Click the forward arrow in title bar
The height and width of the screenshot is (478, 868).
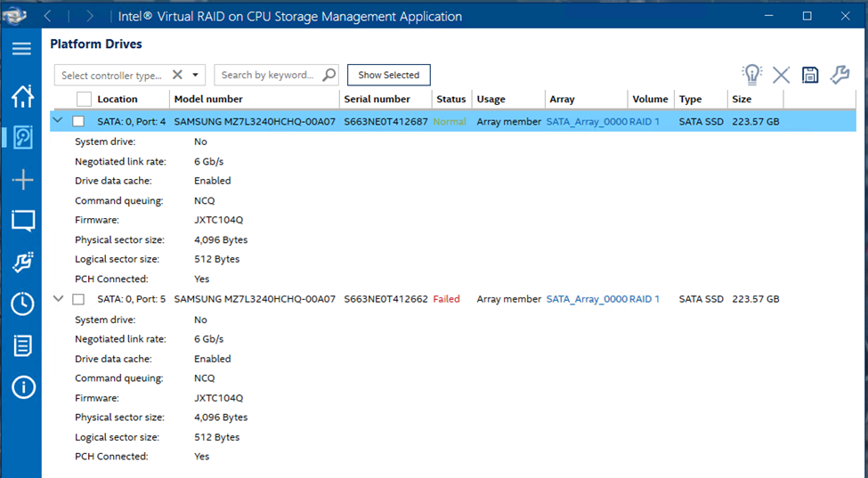89,16
